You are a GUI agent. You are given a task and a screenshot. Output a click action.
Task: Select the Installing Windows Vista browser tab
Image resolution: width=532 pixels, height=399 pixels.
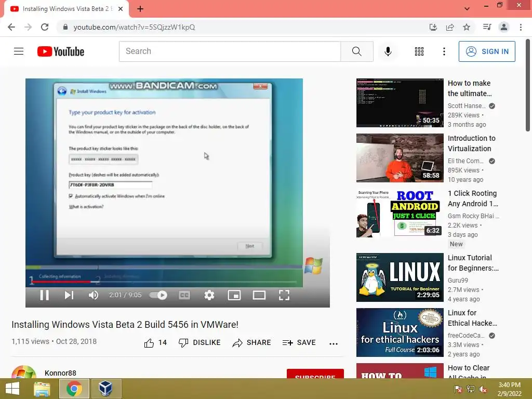coord(67,9)
